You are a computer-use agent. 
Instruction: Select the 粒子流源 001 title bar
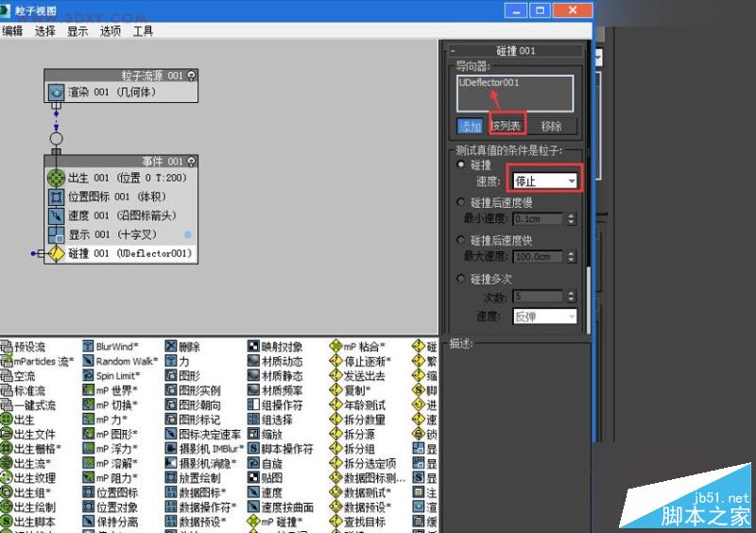coord(121,76)
